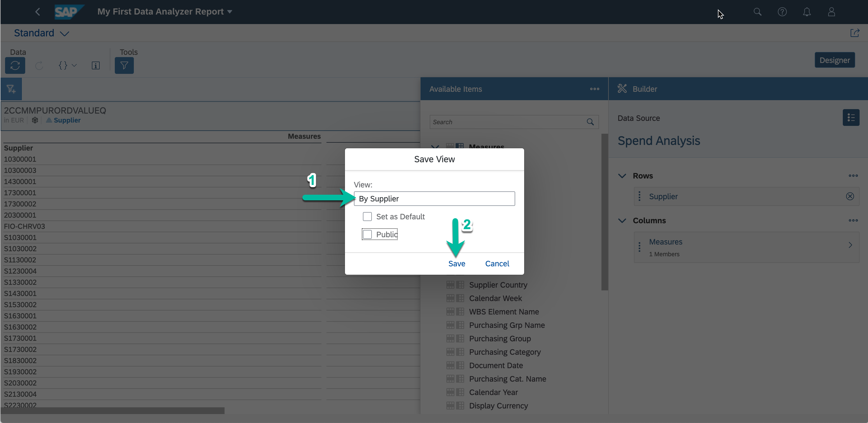This screenshot has height=423, width=868.
Task: Click the share/export icon at top right
Action: (855, 33)
